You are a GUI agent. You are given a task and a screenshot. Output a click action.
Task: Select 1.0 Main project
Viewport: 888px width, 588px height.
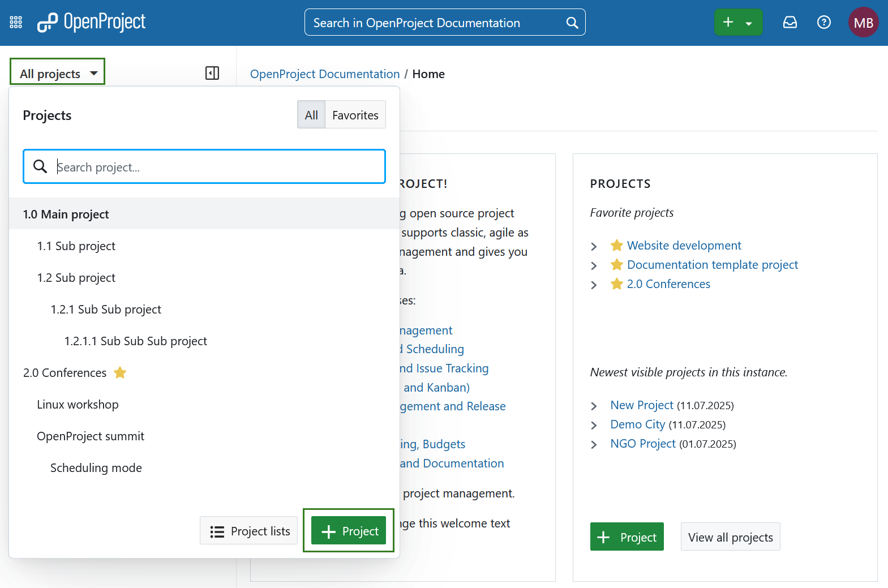[x=204, y=214]
